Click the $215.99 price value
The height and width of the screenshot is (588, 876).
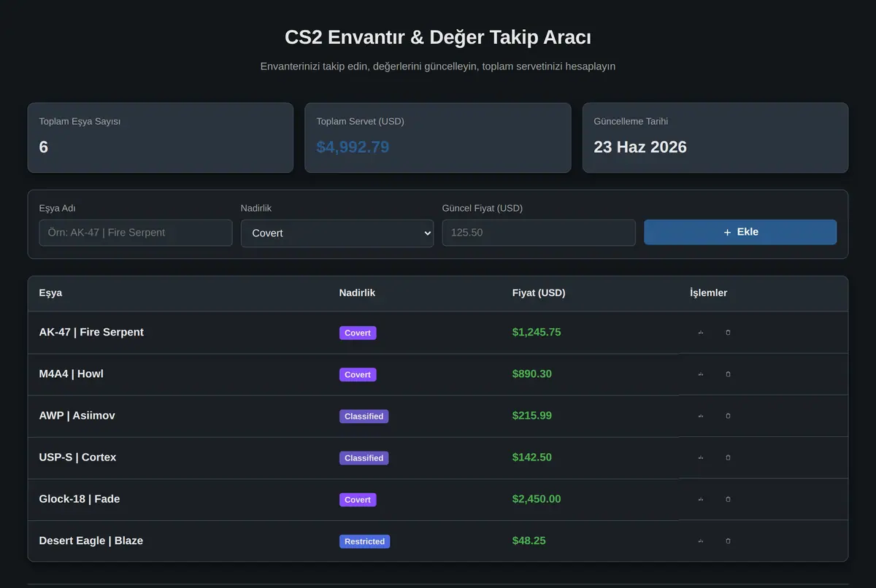(532, 415)
